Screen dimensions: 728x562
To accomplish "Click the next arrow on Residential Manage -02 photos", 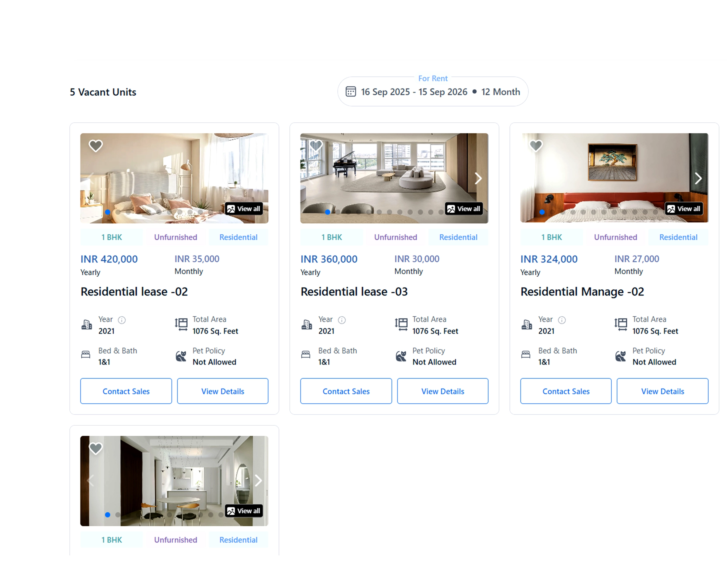I will point(698,179).
